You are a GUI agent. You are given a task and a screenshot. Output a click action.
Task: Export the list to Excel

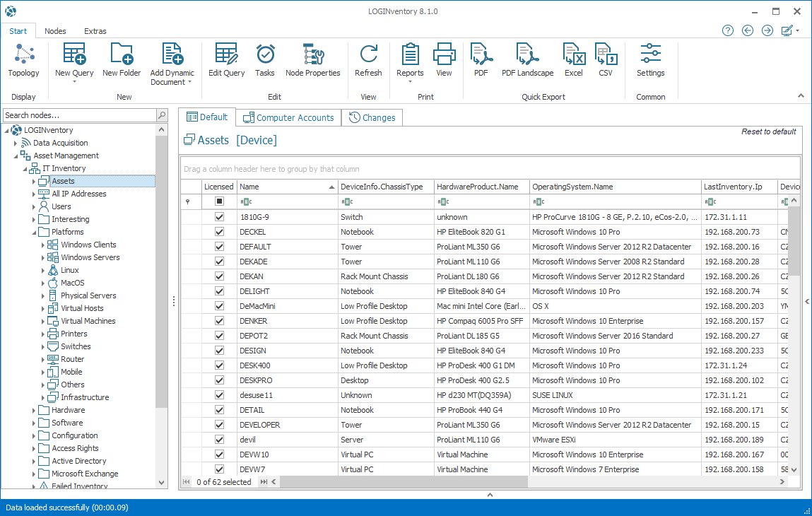[x=573, y=61]
